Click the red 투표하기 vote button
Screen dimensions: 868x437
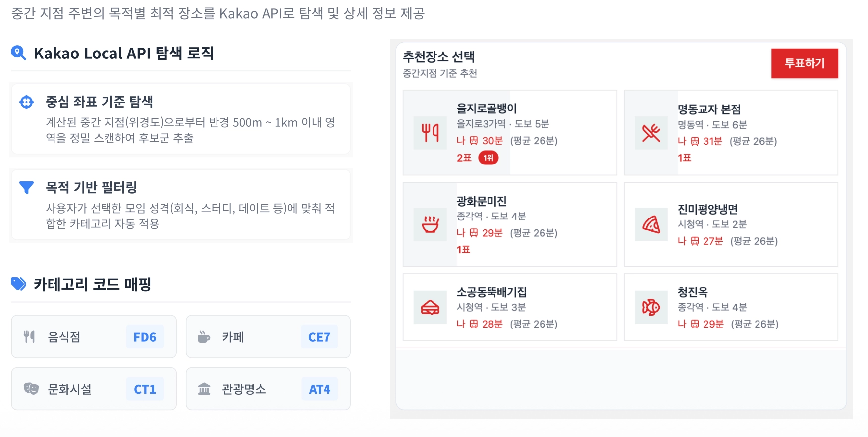click(804, 63)
